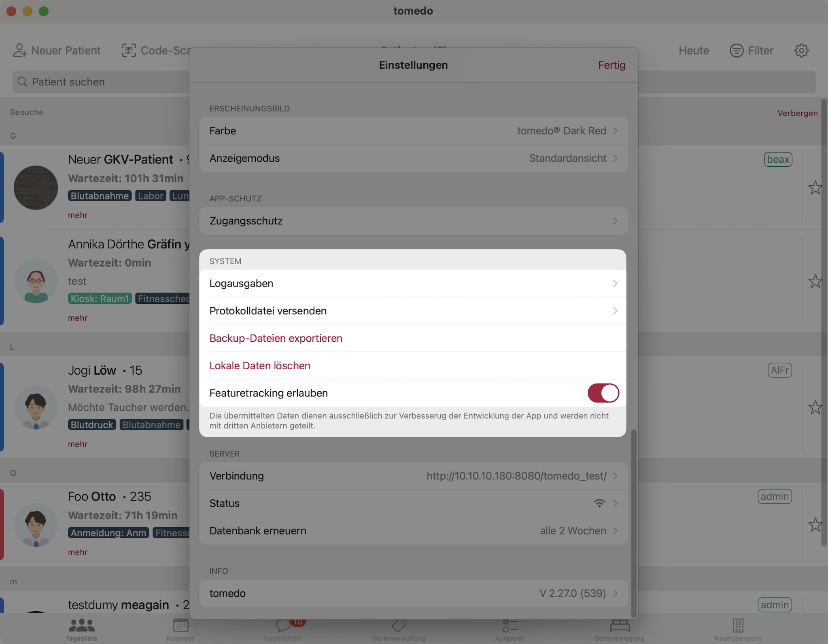Star the Jogi Löw entry

pos(815,407)
